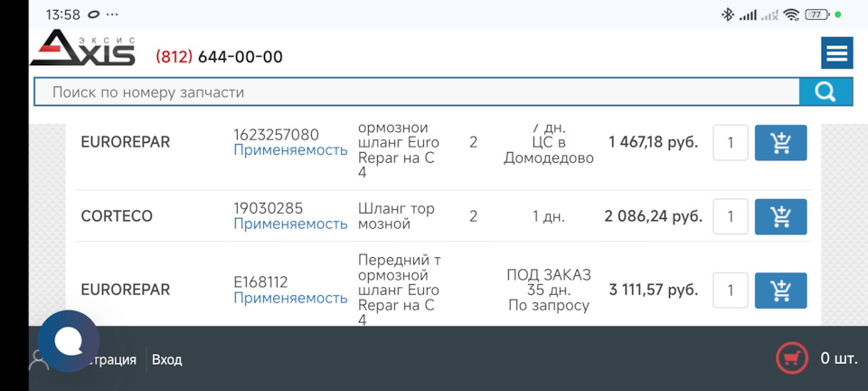868x391 pixels.
Task: Open Применяемость for E168112
Action: coord(290,298)
